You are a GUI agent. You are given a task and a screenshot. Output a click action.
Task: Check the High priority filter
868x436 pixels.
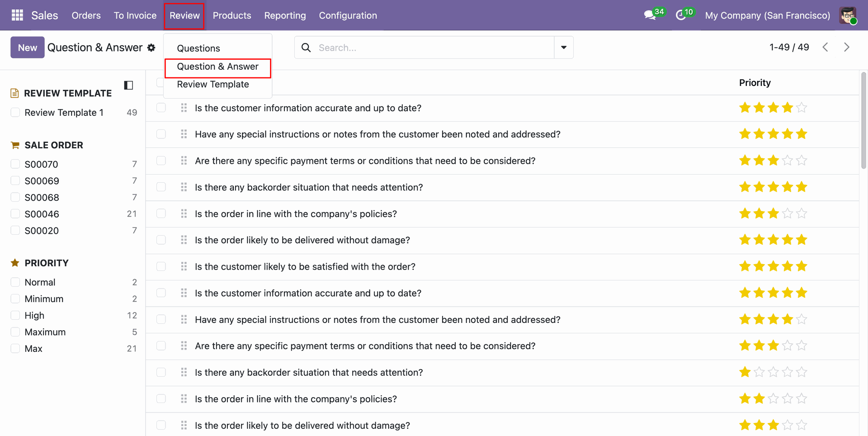[x=15, y=315]
